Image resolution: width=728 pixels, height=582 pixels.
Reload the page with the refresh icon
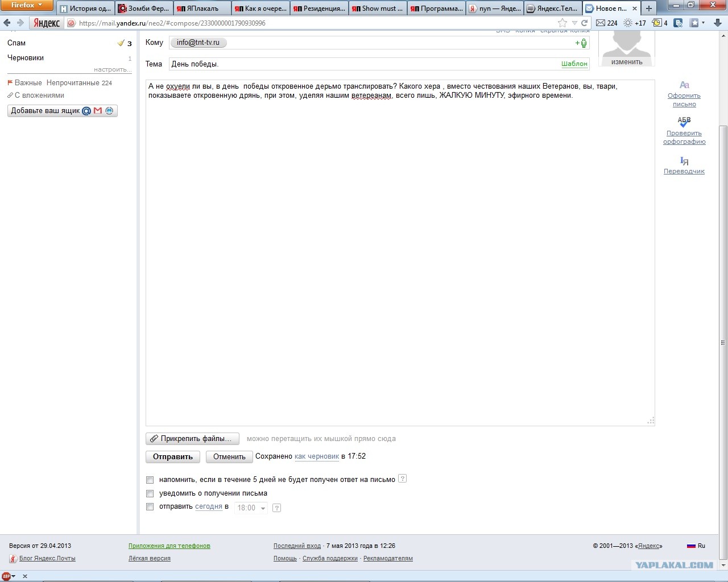coord(584,23)
